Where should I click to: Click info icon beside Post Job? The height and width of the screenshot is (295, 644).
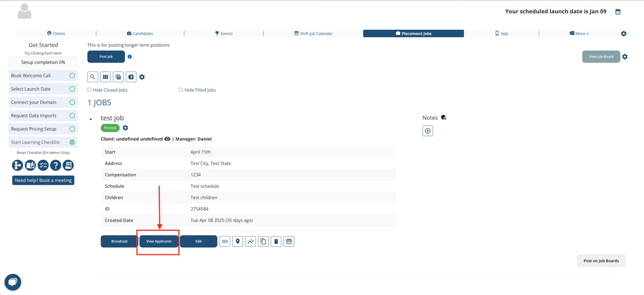[x=130, y=57]
